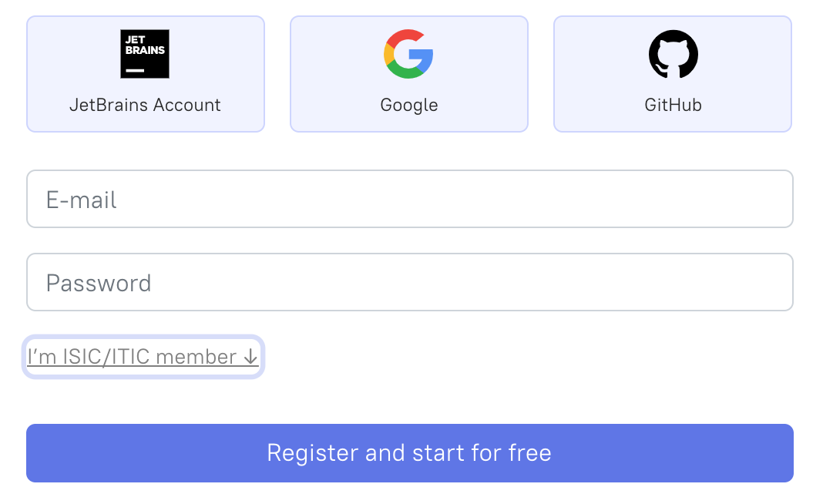Focus the Password input field
This screenshot has height=504, width=823.
point(410,282)
